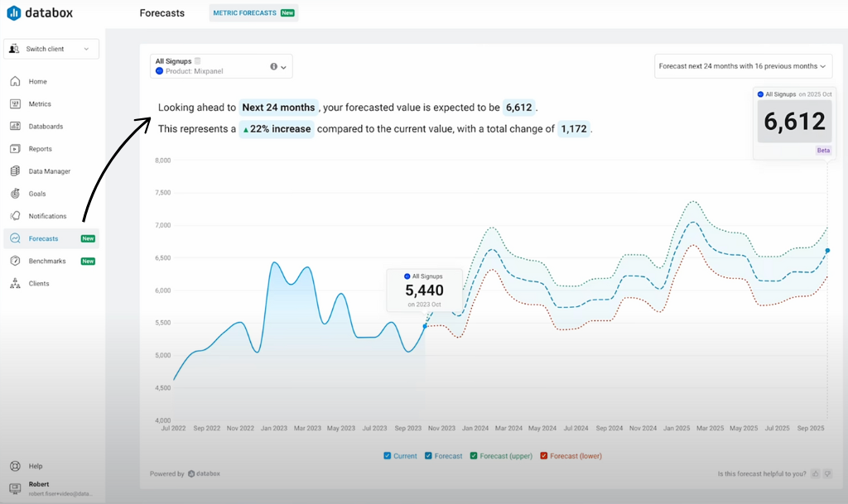Click the small table icon beside All Signups
Viewport: 848px width, 504px height.
(197, 61)
